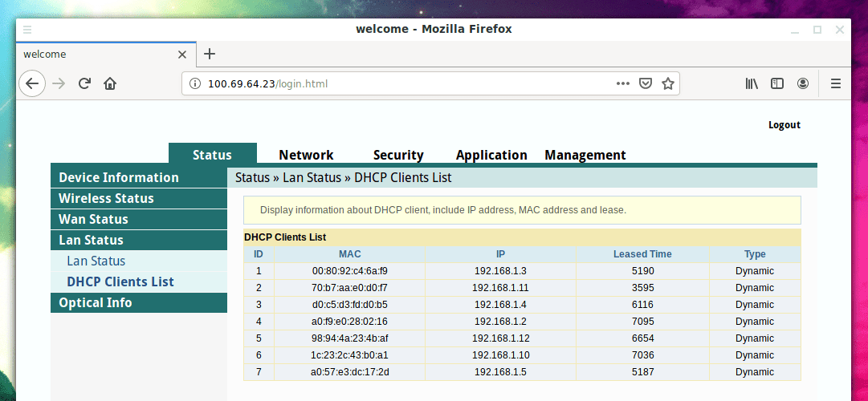868x401 pixels.
Task: Toggle the sidebar view icon
Action: tap(777, 83)
